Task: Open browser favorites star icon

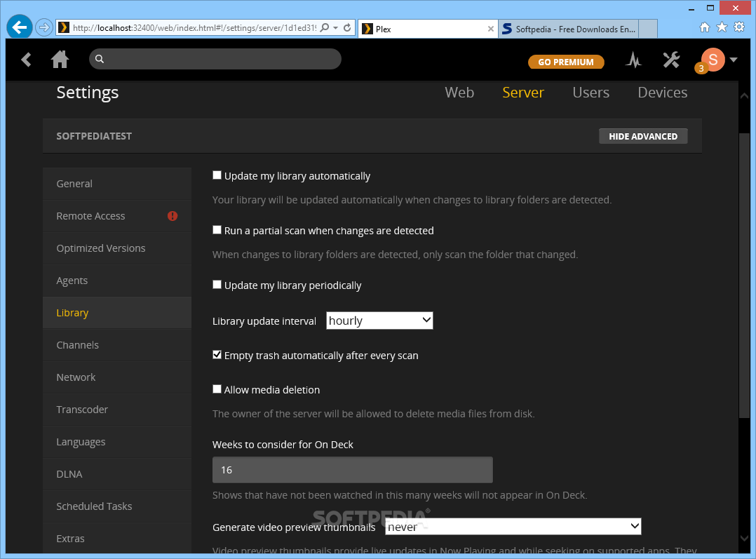Action: tap(722, 27)
